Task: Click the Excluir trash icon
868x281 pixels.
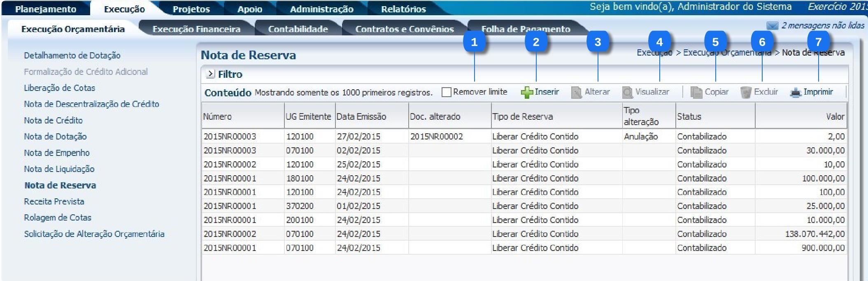Action: pyautogui.click(x=746, y=93)
